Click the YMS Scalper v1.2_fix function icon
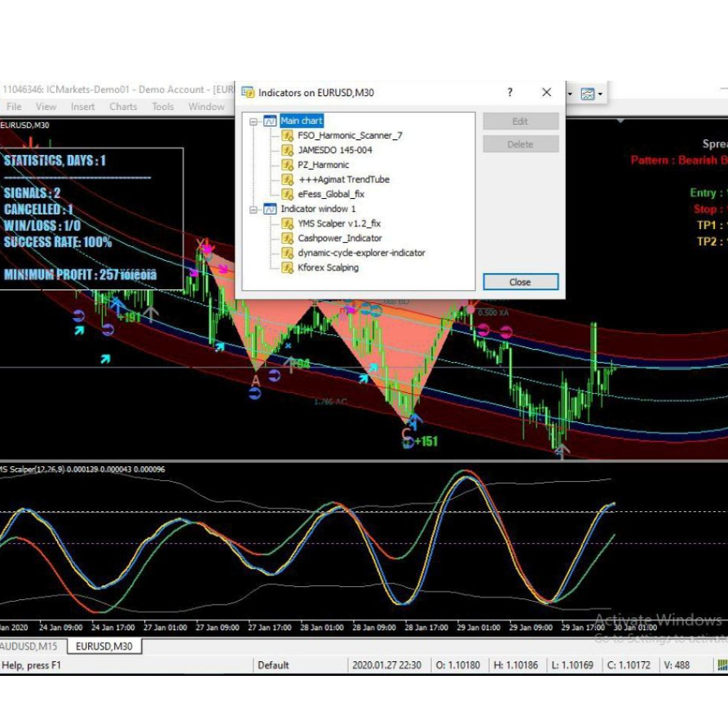The width and height of the screenshot is (728, 728). pyautogui.click(x=287, y=223)
